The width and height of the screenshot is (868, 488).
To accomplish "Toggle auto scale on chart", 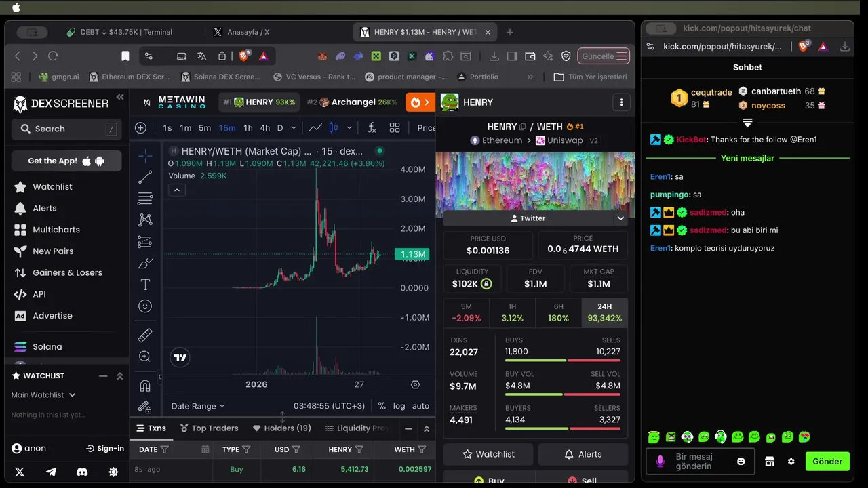I will click(420, 406).
